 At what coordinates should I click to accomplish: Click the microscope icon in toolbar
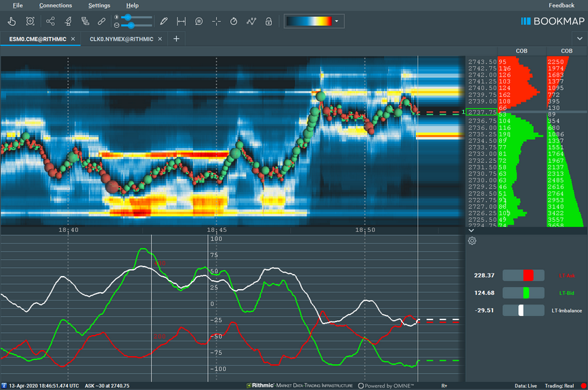point(68,22)
